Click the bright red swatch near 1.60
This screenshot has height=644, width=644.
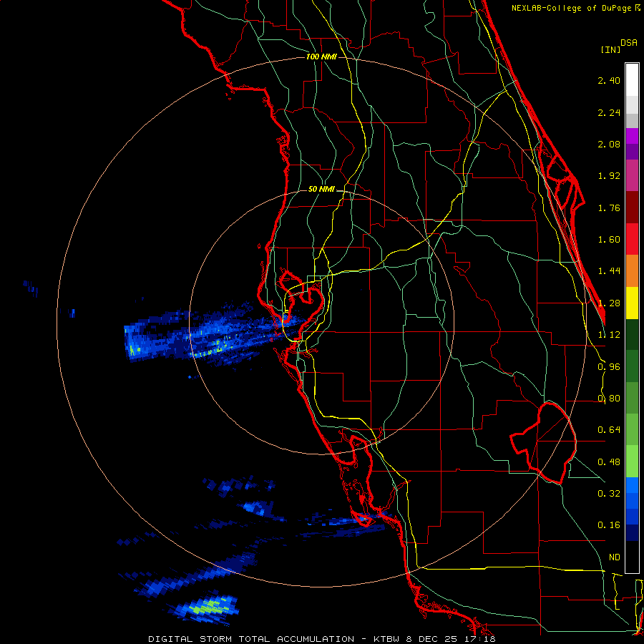click(632, 239)
